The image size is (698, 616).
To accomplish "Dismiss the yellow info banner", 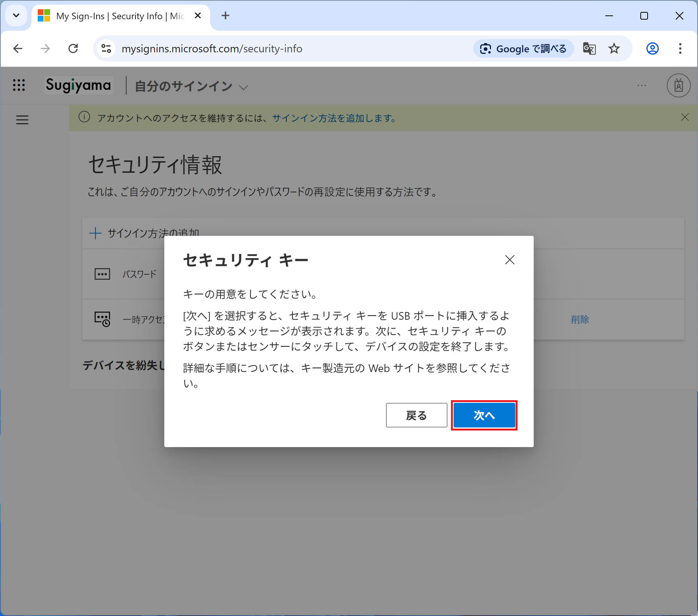I will tap(685, 117).
